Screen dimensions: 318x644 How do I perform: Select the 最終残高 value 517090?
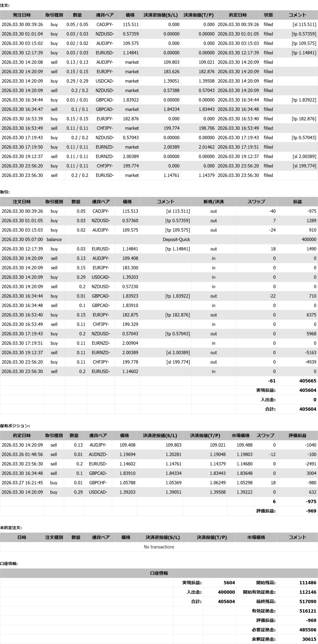click(x=308, y=601)
